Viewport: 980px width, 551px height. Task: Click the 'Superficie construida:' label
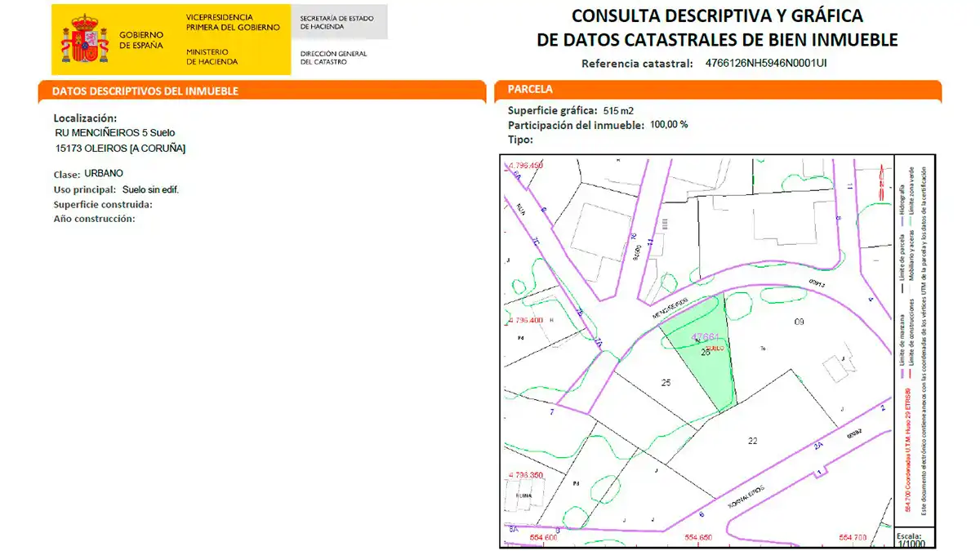coord(103,204)
